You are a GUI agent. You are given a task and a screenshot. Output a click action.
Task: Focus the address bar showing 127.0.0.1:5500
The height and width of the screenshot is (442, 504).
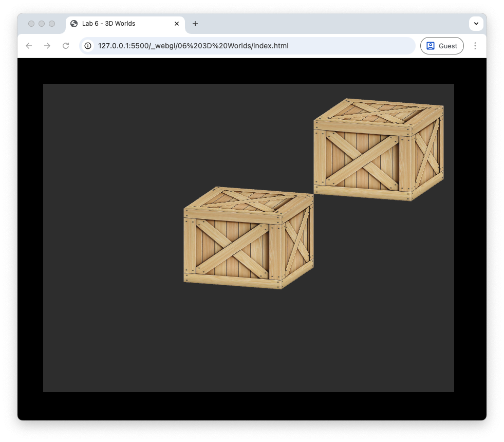coord(247,46)
